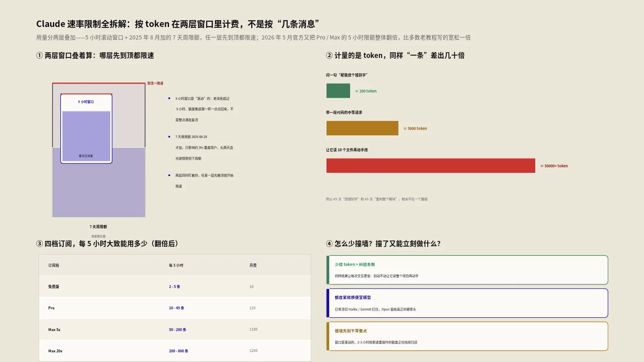This screenshot has height=362, width=644.
Task: Click heading ① 两层窗口叠着算
Action: (x=95, y=56)
